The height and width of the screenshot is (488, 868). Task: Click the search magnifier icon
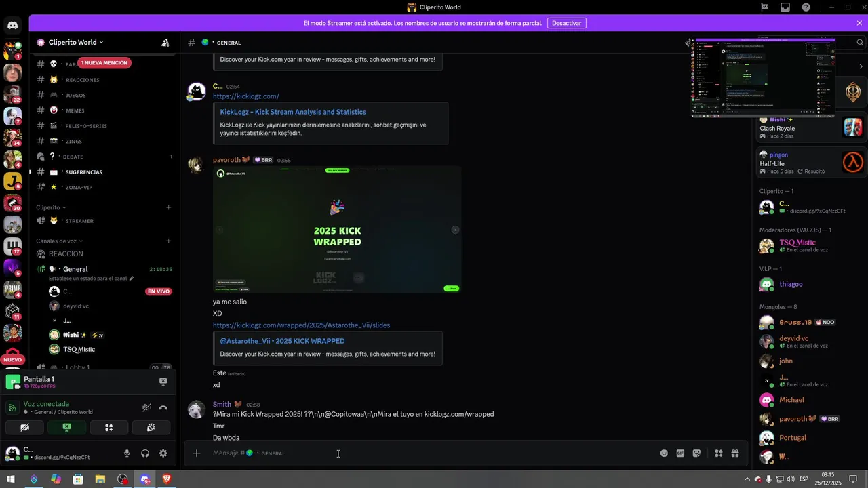pos(861,42)
